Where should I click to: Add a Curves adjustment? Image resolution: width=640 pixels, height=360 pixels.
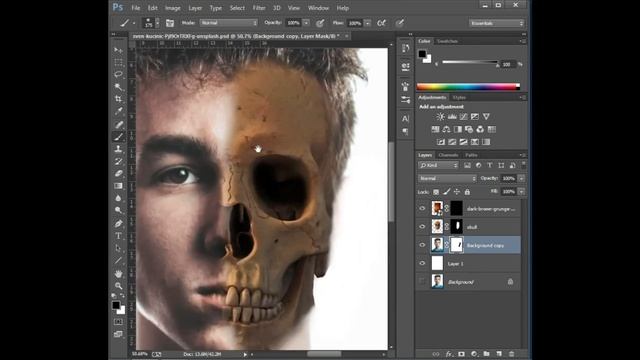(463, 117)
